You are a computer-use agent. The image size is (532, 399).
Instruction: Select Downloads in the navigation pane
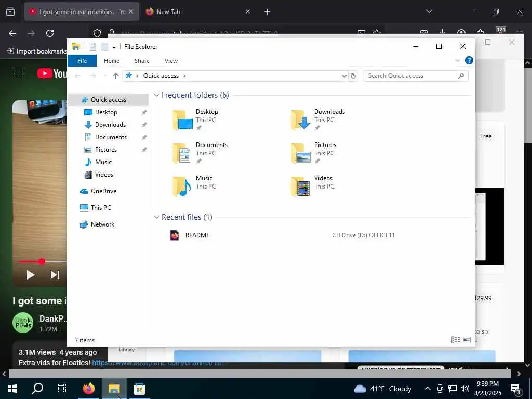point(110,125)
